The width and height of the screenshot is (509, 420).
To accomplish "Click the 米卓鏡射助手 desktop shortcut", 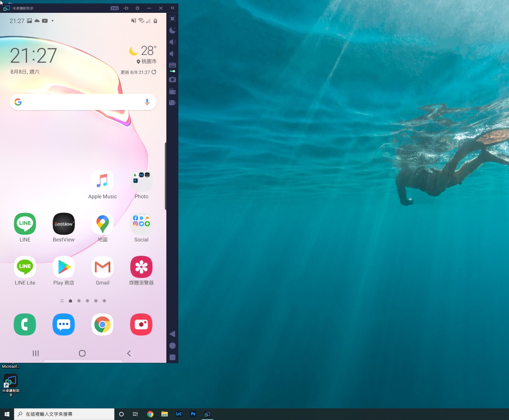I will 11,385.
